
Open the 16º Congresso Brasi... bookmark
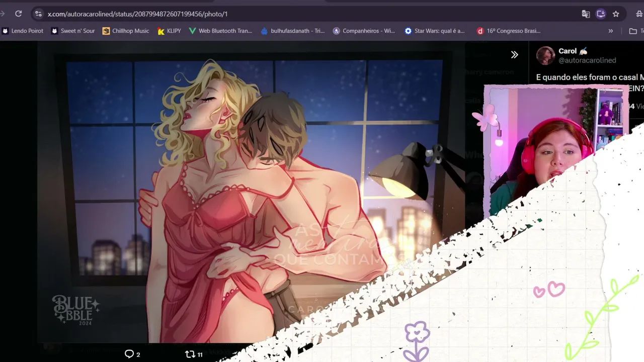click(x=509, y=31)
